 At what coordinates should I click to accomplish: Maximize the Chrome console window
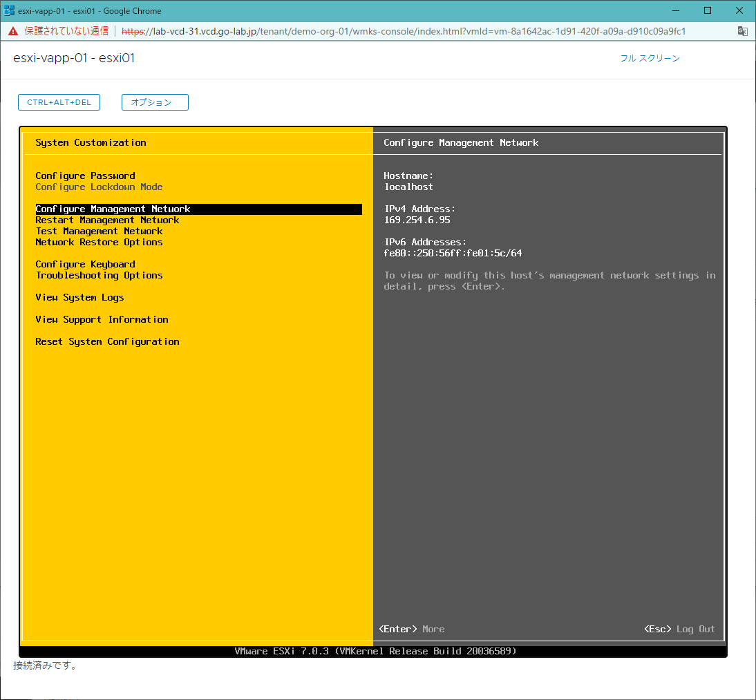708,10
